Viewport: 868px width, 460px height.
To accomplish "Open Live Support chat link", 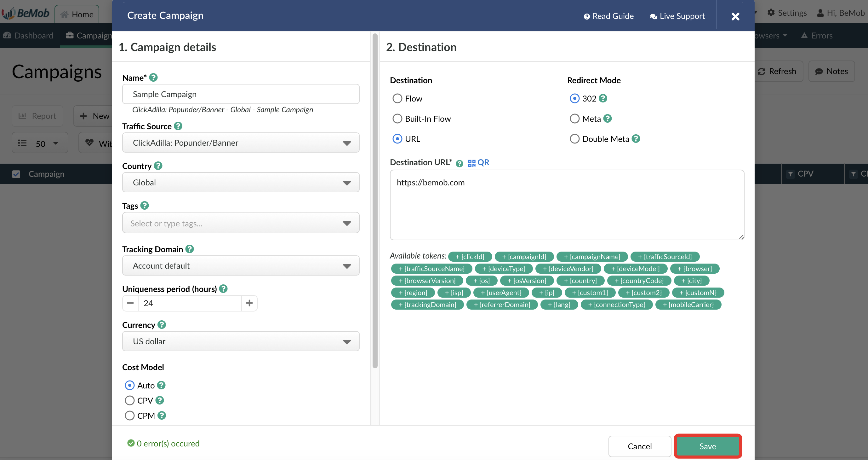I will pos(677,16).
